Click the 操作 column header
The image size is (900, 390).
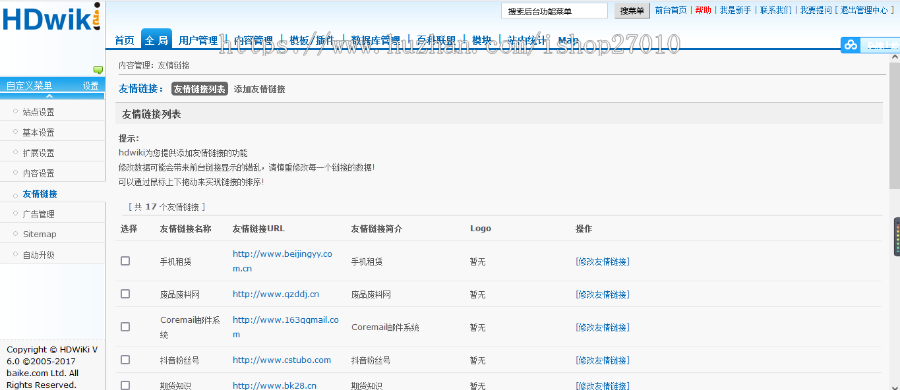(x=584, y=229)
